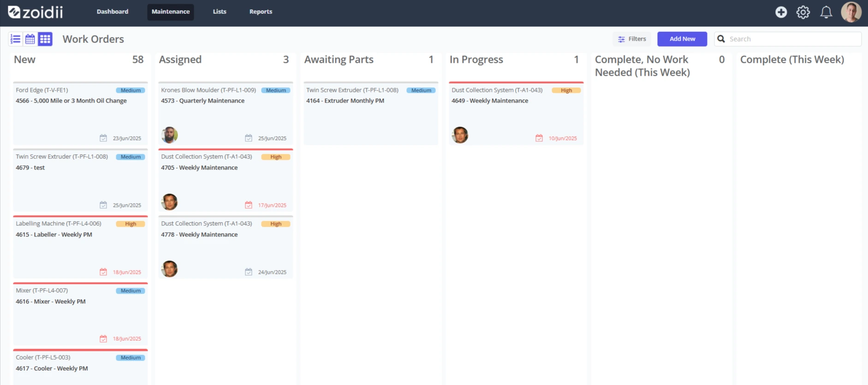
Task: Open 4164 - Extruder Monthly PM
Action: pos(345,101)
